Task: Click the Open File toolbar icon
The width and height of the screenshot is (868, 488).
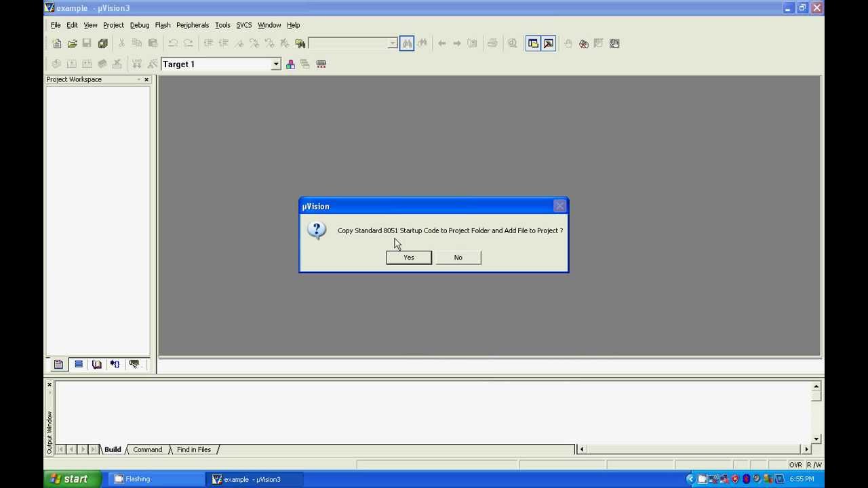Action: [x=72, y=43]
